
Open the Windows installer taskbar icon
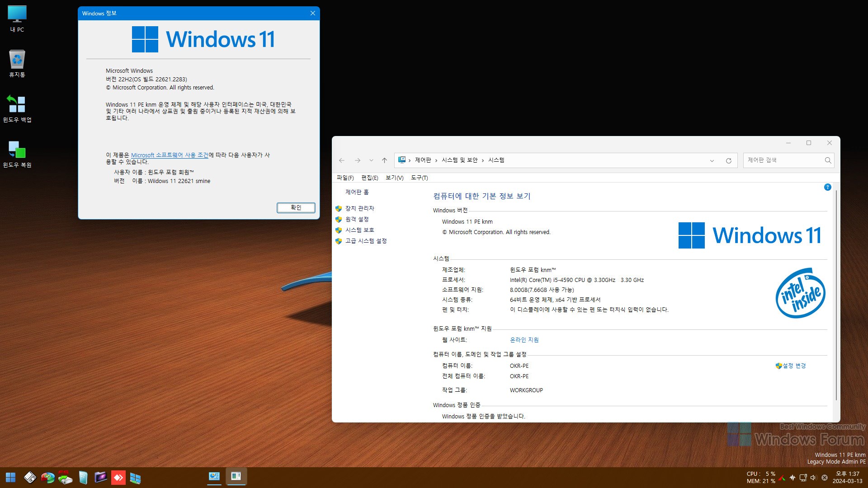pos(135,478)
